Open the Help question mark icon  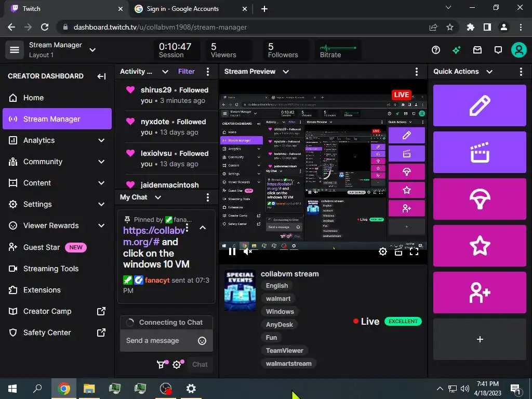(x=436, y=50)
